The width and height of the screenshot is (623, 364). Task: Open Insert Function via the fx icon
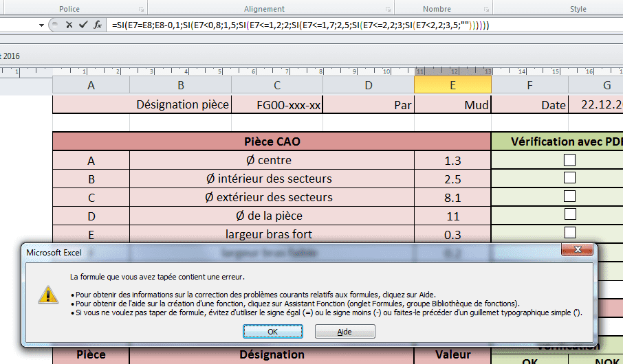(98, 24)
